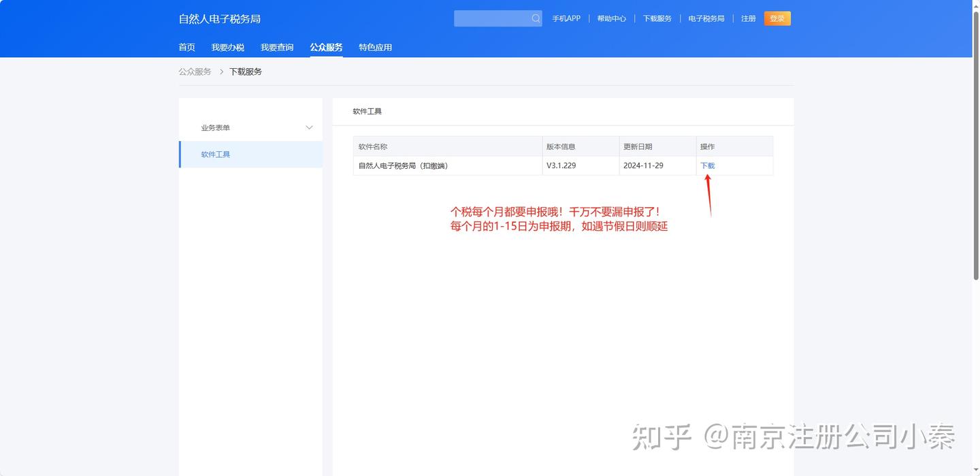Open the 特色应用 tab
The height and width of the screenshot is (476, 980).
(x=375, y=47)
